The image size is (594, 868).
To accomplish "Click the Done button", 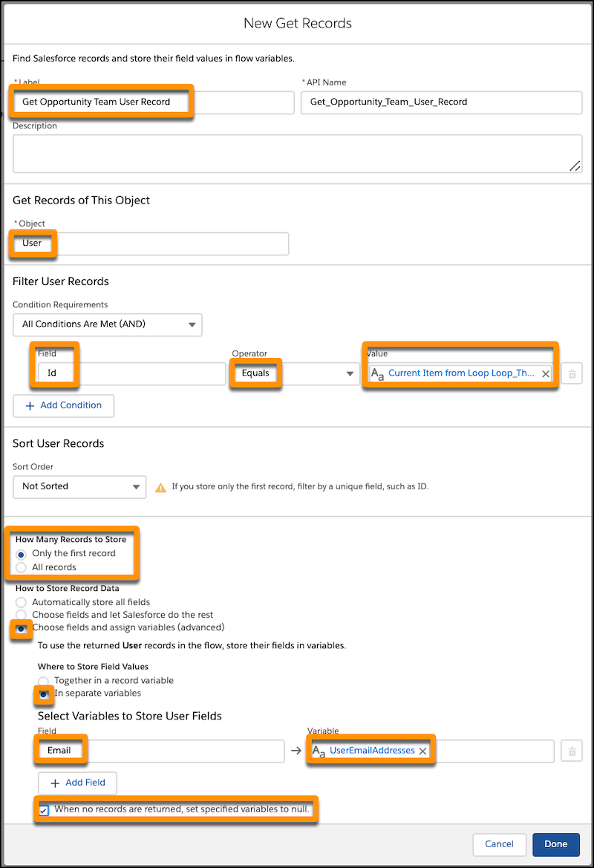I will (x=556, y=845).
